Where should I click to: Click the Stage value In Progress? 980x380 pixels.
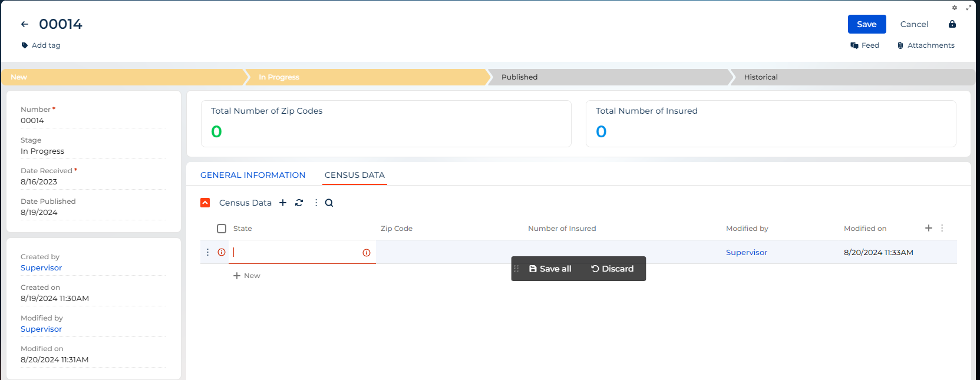[x=42, y=151]
